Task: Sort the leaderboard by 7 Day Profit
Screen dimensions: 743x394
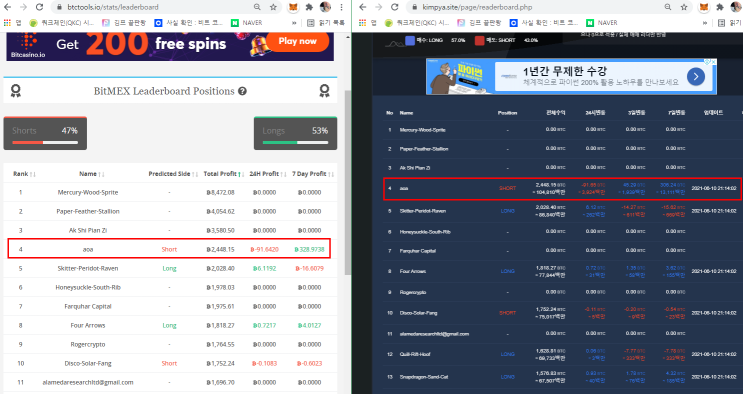Action: point(313,174)
